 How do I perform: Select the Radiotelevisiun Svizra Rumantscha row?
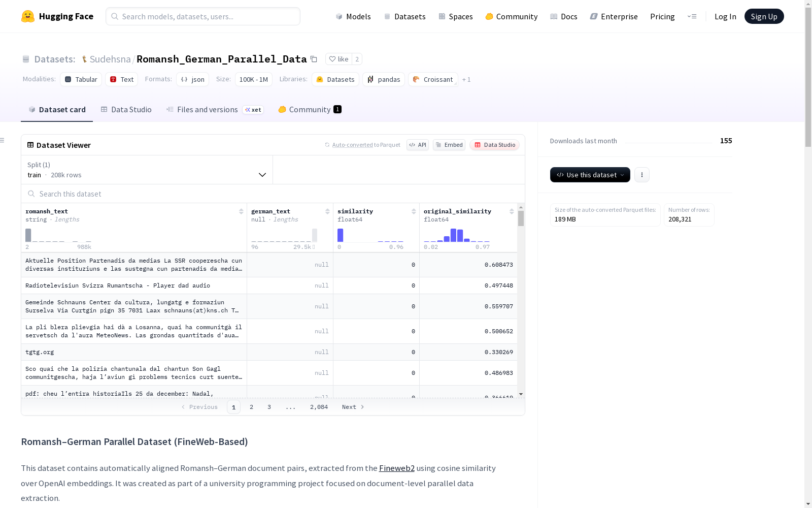point(134,285)
